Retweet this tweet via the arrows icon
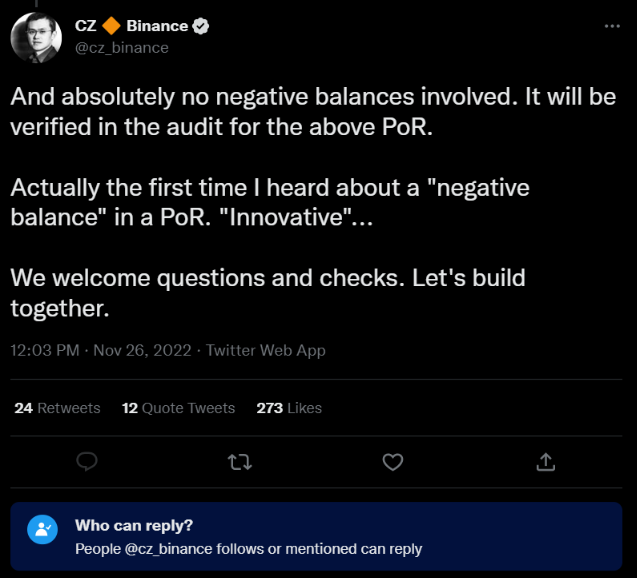This screenshot has width=637, height=578. tap(240, 461)
